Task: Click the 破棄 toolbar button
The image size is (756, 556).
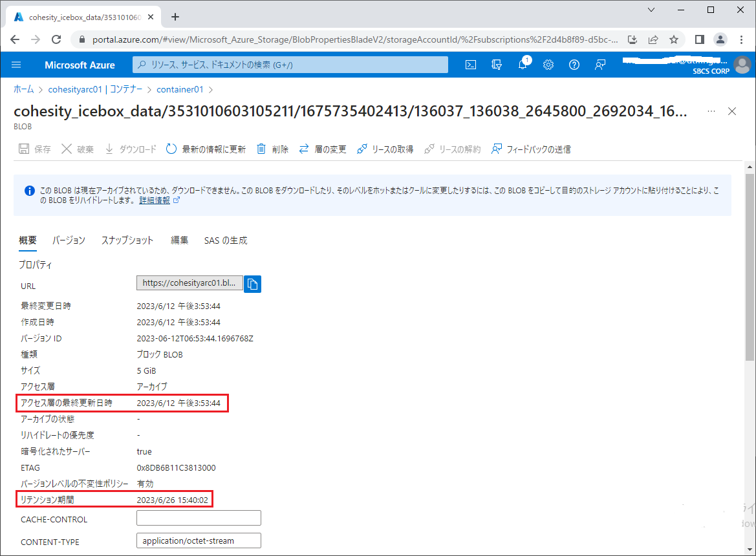Action: click(x=78, y=149)
